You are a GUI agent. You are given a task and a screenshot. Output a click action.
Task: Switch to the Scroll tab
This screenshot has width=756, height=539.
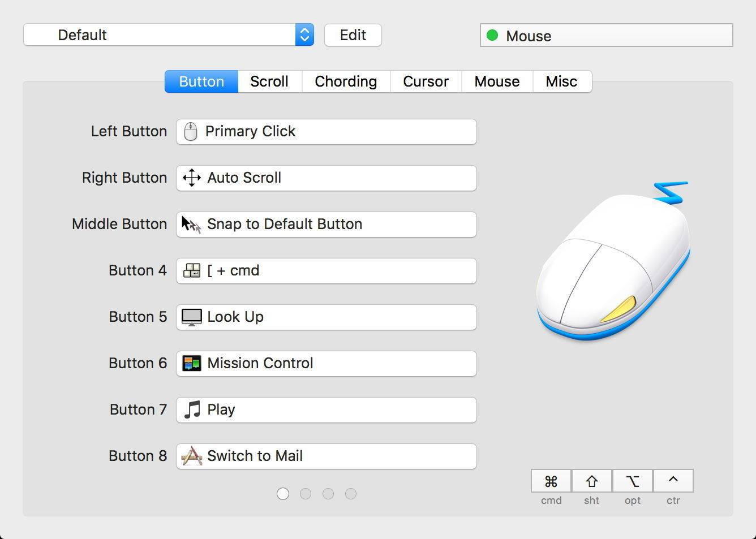269,81
